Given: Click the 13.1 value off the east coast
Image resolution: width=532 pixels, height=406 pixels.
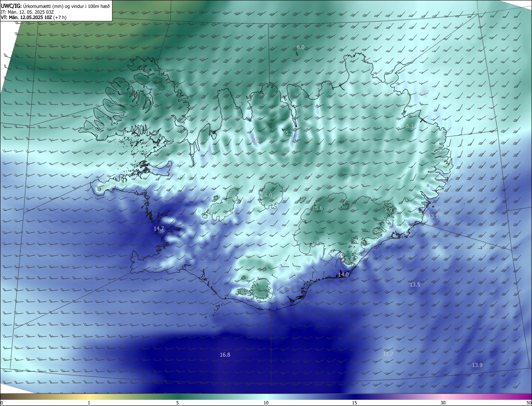Looking at the screenshot, I should (433, 216).
